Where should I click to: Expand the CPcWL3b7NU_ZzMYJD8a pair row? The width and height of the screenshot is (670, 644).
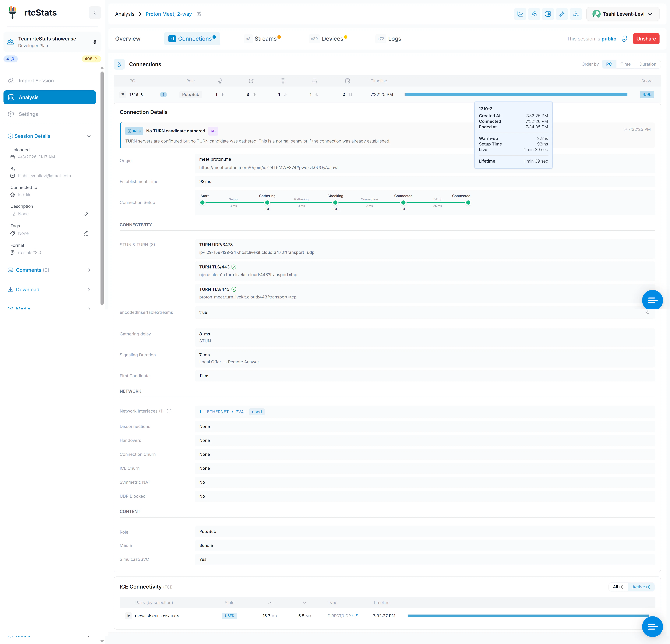tap(129, 616)
